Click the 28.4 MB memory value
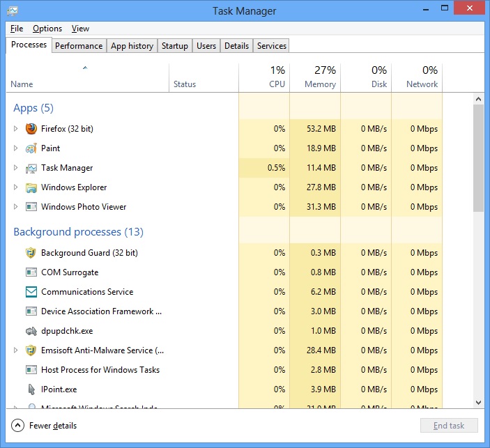Viewport: 490px width, 448px height. click(321, 350)
